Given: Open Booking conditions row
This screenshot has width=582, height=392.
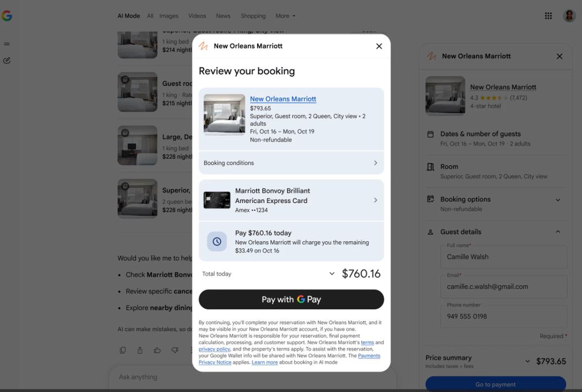Looking at the screenshot, I should [291, 163].
